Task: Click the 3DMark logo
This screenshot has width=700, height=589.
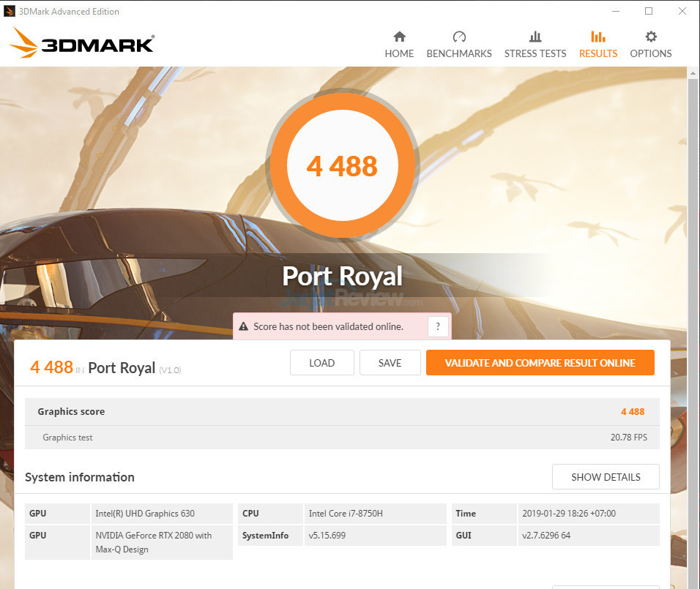Action: 82,43
